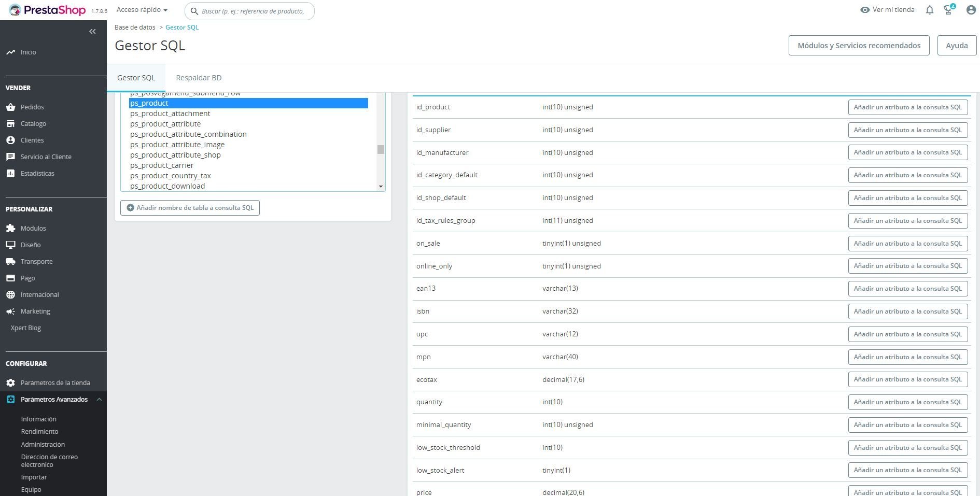Click the Clientes person icon

click(10, 140)
